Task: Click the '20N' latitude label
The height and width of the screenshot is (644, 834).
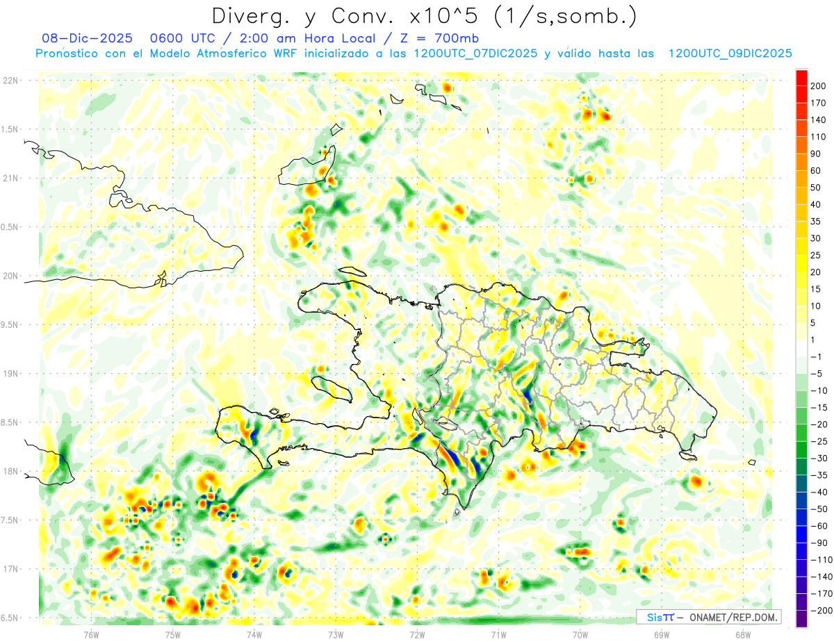Action: click(x=10, y=276)
